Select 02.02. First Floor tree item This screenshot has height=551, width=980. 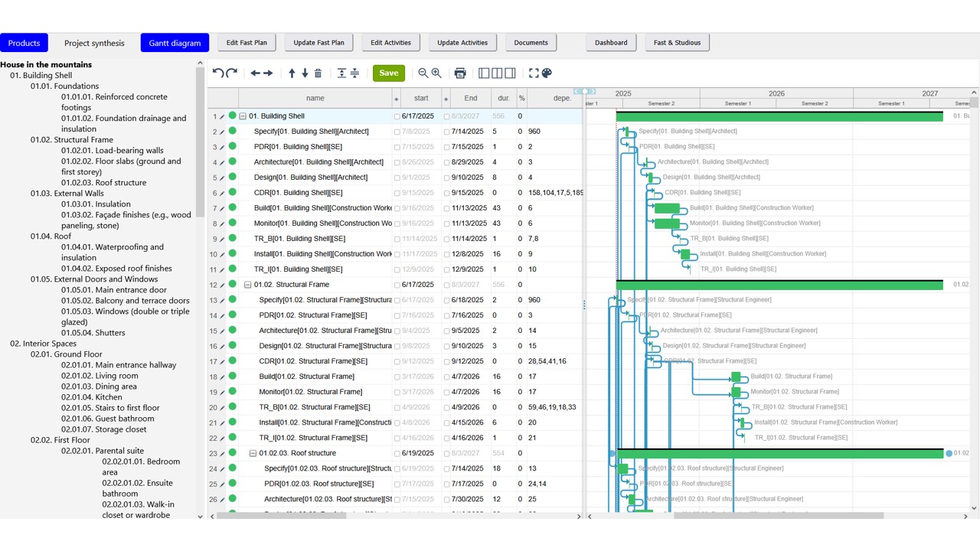(x=60, y=440)
